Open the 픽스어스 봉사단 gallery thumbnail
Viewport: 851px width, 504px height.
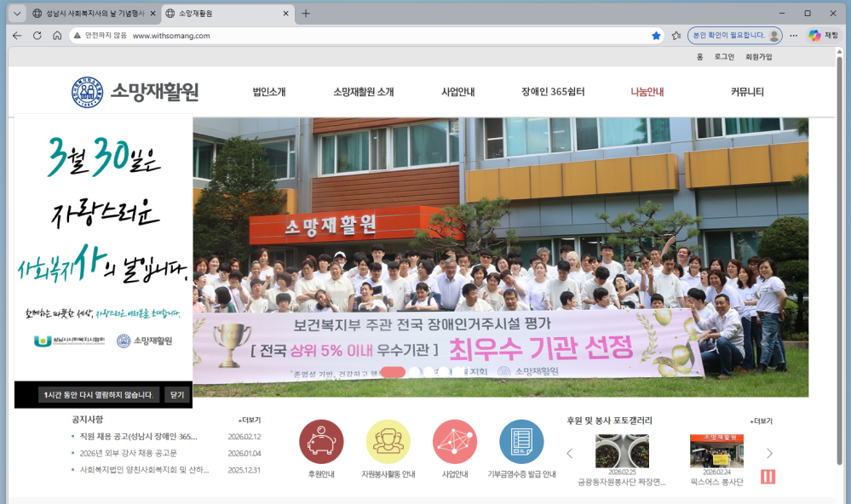716,451
